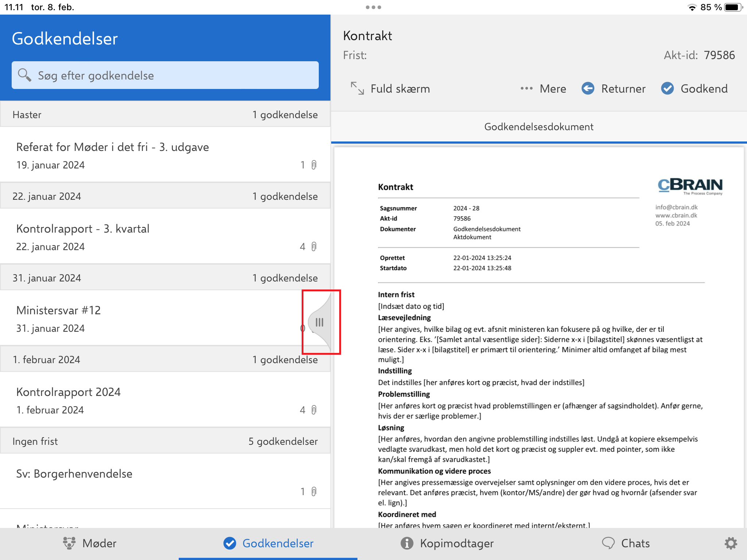Tap the 22. januar 2024 group header
This screenshot has width=747, height=560.
pyautogui.click(x=165, y=196)
